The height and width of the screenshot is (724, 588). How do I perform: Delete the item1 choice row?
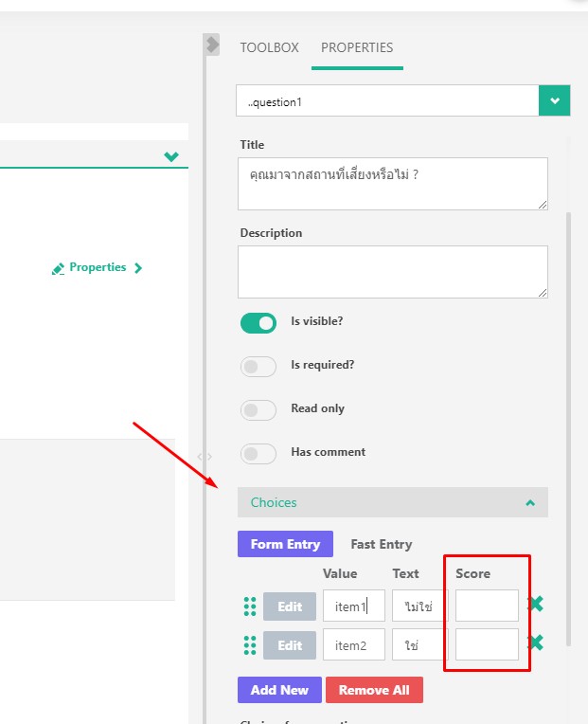tap(535, 605)
